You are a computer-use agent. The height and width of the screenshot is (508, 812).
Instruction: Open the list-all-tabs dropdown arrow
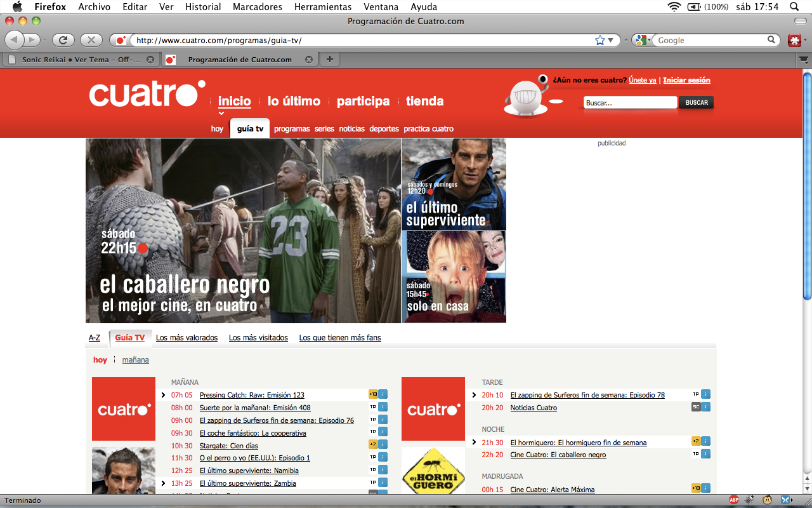coord(803,60)
